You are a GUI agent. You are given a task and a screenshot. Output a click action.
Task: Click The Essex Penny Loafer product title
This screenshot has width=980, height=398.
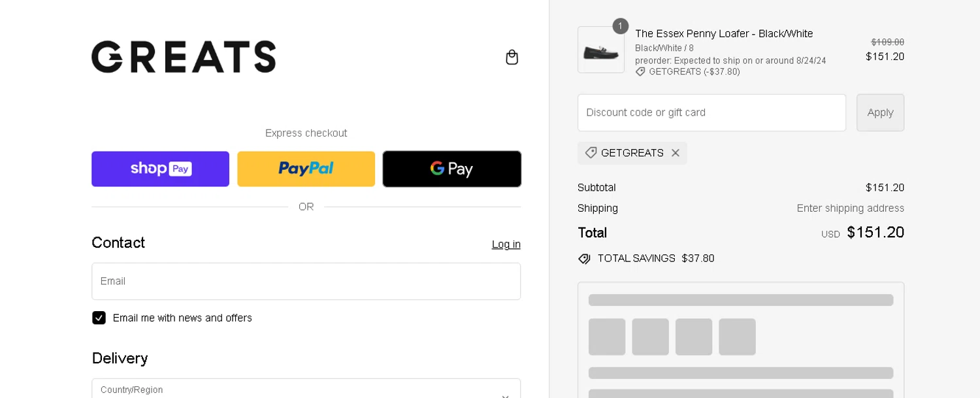click(x=724, y=34)
